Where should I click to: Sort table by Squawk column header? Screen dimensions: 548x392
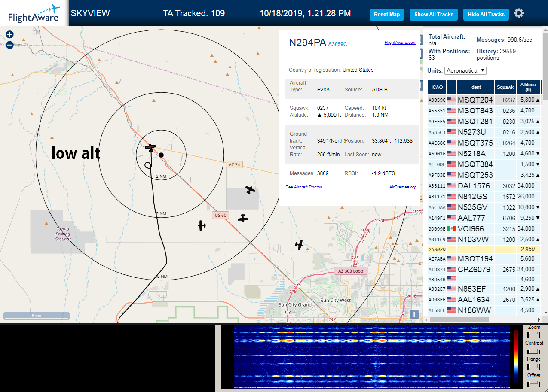(505, 87)
